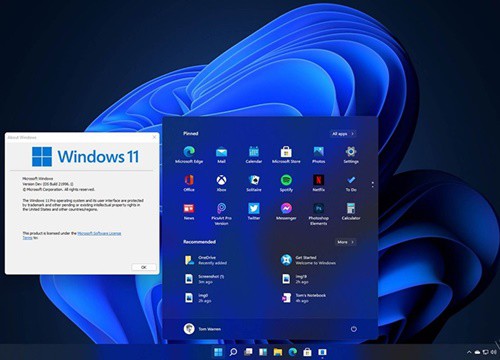Open the img0 recommended file

pos(198,298)
